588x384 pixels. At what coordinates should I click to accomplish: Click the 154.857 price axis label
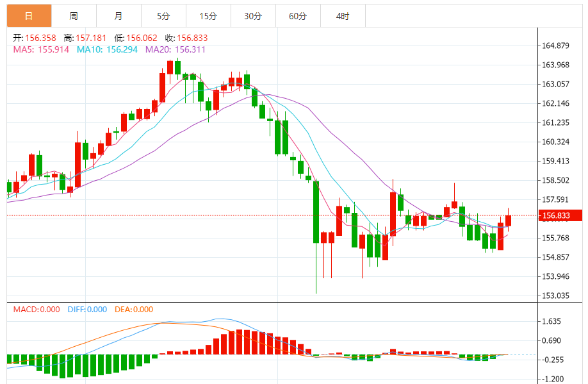(x=556, y=257)
